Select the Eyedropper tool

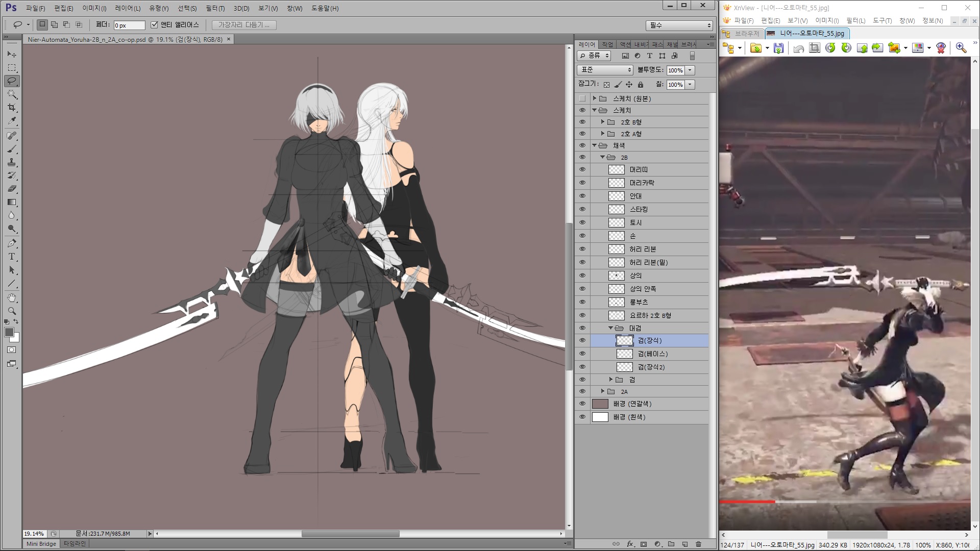click(x=12, y=121)
